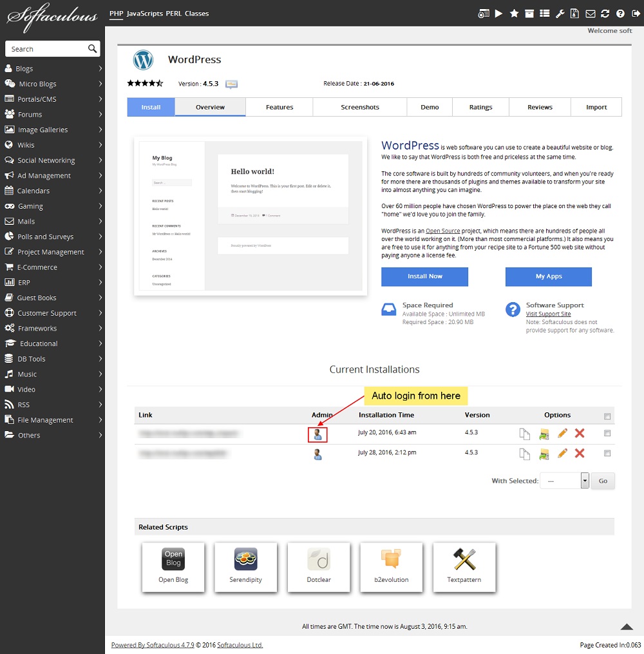This screenshot has height=654, width=644.
Task: Open the task list icon in top bar
Action: click(x=544, y=14)
